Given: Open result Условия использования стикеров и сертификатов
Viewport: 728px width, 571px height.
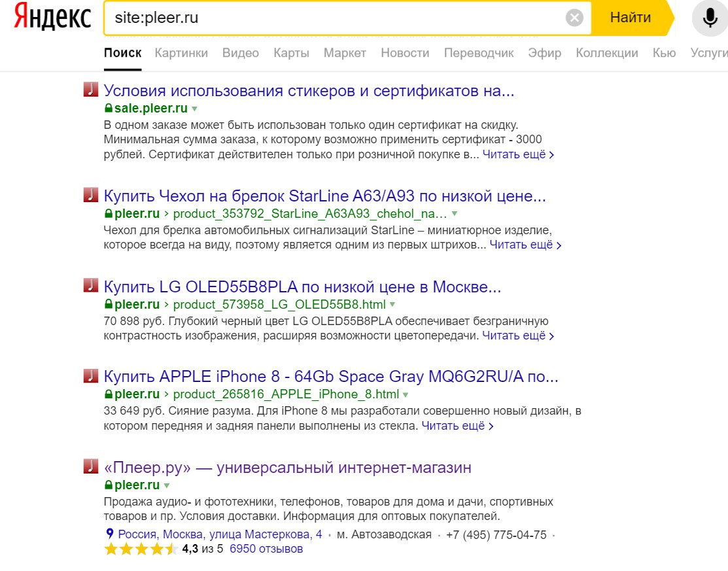Looking at the screenshot, I should point(309,90).
